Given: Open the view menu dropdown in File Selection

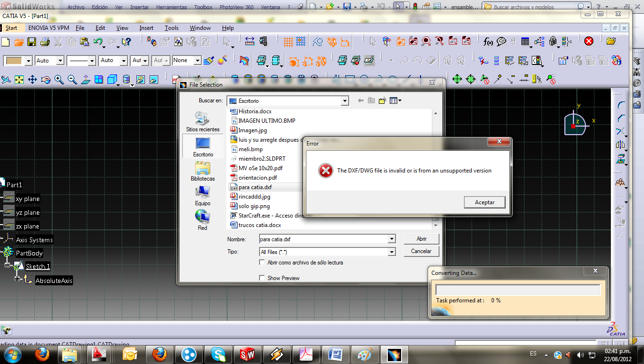Looking at the screenshot, I should click(396, 100).
